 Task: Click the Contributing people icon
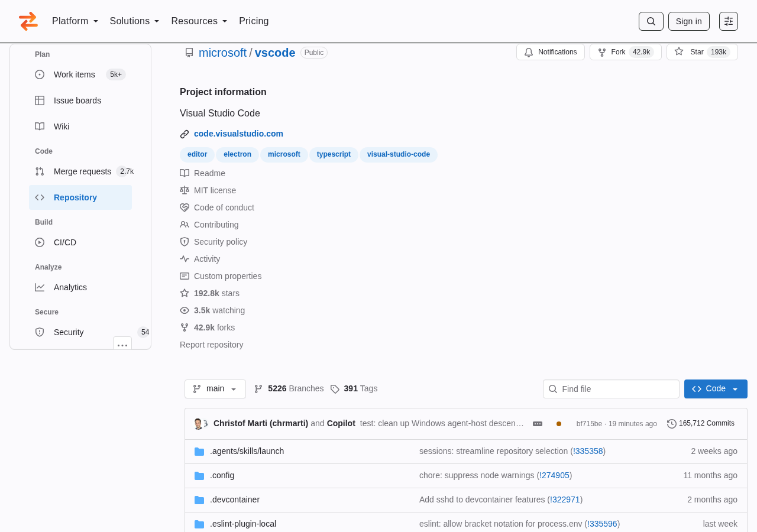click(x=185, y=225)
